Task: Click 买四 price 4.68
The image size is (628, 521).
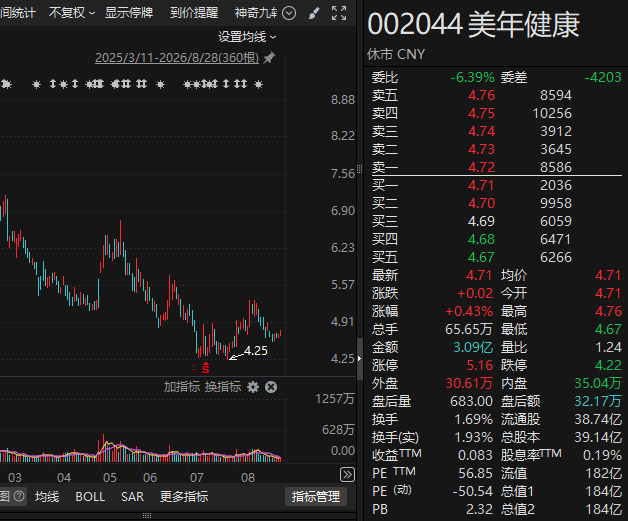Action: [481, 239]
